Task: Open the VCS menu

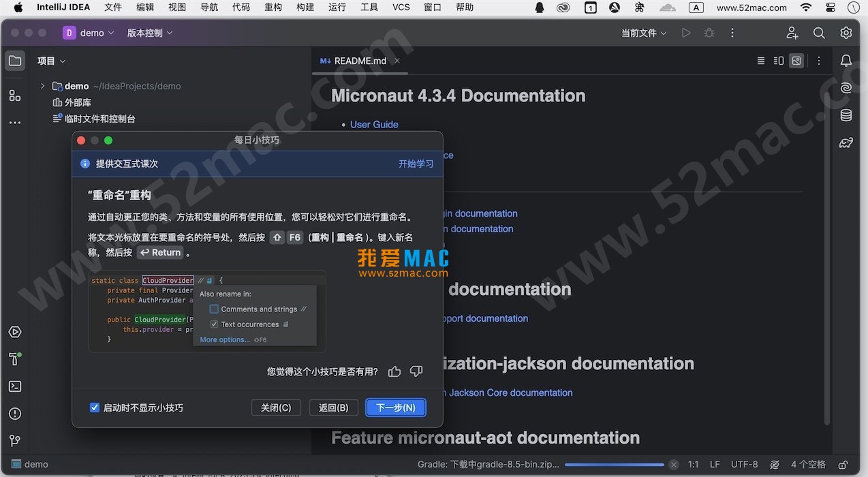Action: 401,7
